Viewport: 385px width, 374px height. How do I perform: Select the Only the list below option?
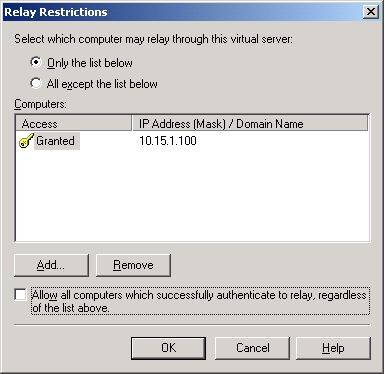36,62
